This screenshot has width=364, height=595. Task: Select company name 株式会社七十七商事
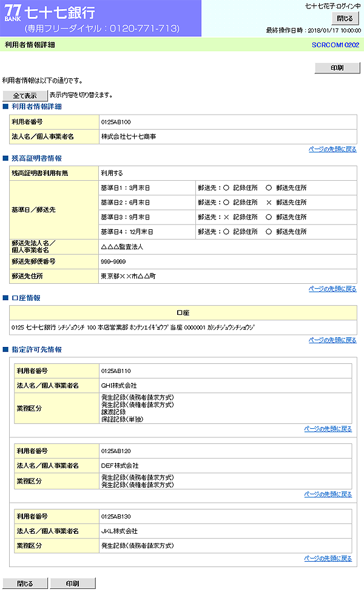[x=129, y=136]
